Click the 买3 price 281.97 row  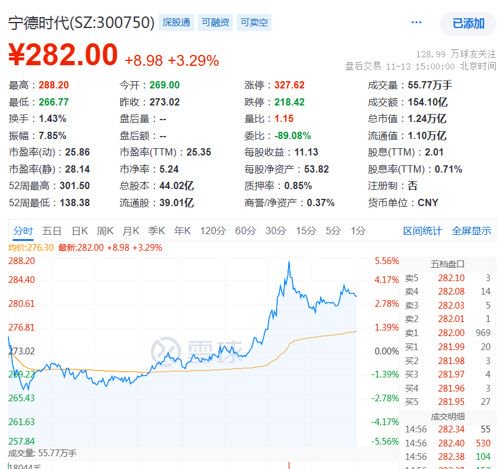[x=448, y=374]
